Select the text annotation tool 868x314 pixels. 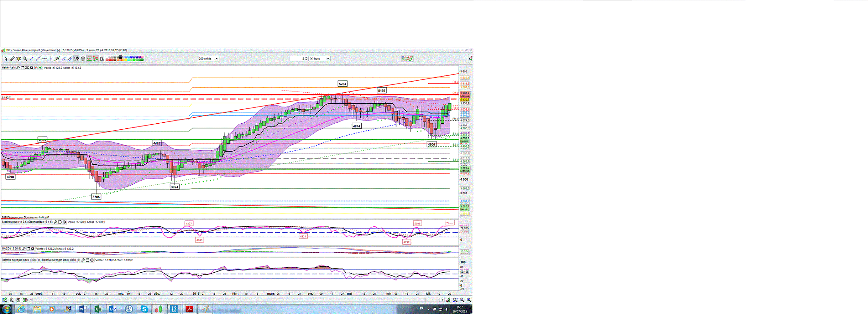pos(102,59)
